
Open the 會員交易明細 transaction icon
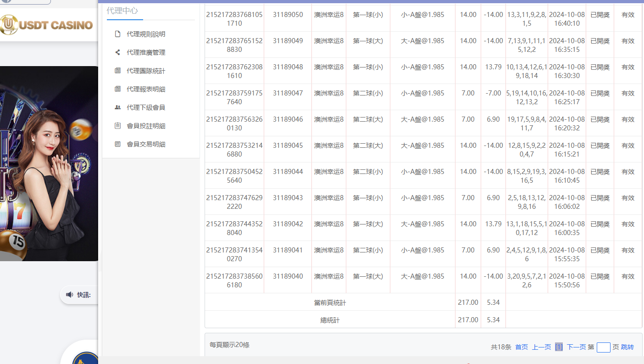pos(118,144)
